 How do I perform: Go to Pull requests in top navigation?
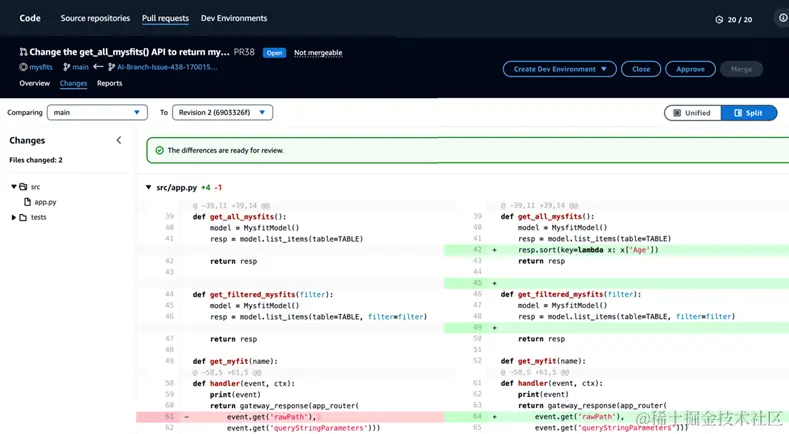(165, 18)
